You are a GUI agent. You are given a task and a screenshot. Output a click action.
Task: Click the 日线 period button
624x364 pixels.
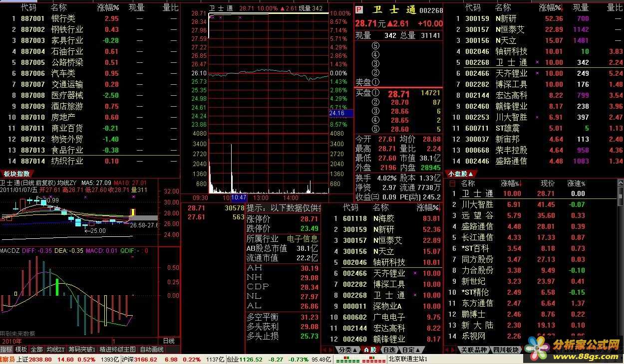[169, 341]
